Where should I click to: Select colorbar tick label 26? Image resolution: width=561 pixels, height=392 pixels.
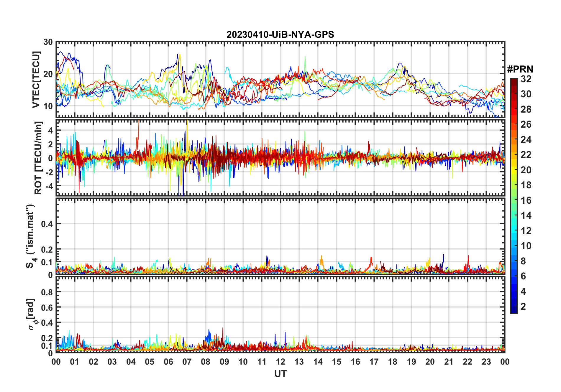tap(526, 124)
